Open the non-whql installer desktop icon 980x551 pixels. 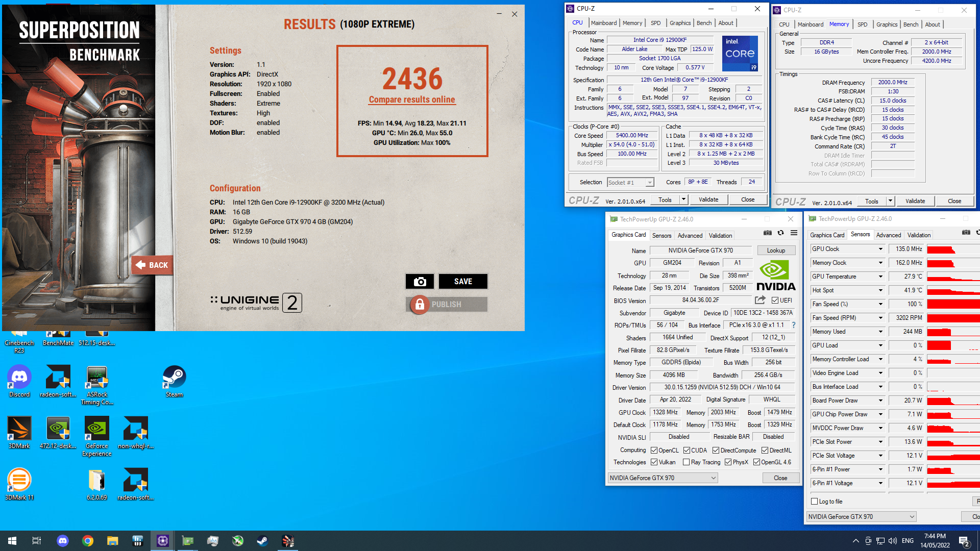tap(136, 433)
